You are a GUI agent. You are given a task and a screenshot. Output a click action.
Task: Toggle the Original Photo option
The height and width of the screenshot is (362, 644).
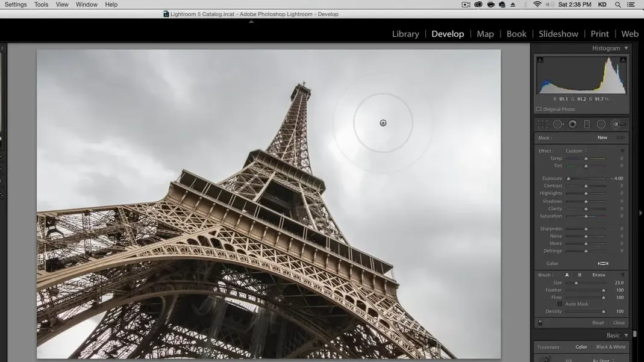(x=539, y=110)
